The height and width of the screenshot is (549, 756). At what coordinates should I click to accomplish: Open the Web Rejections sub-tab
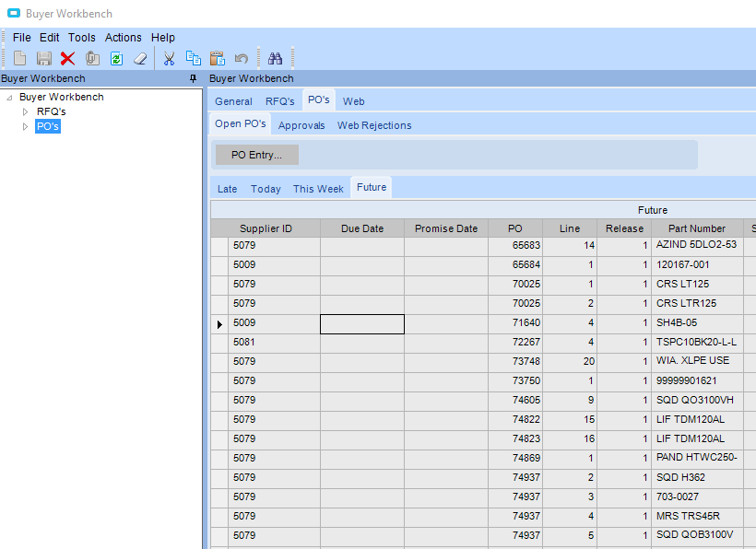click(x=374, y=125)
